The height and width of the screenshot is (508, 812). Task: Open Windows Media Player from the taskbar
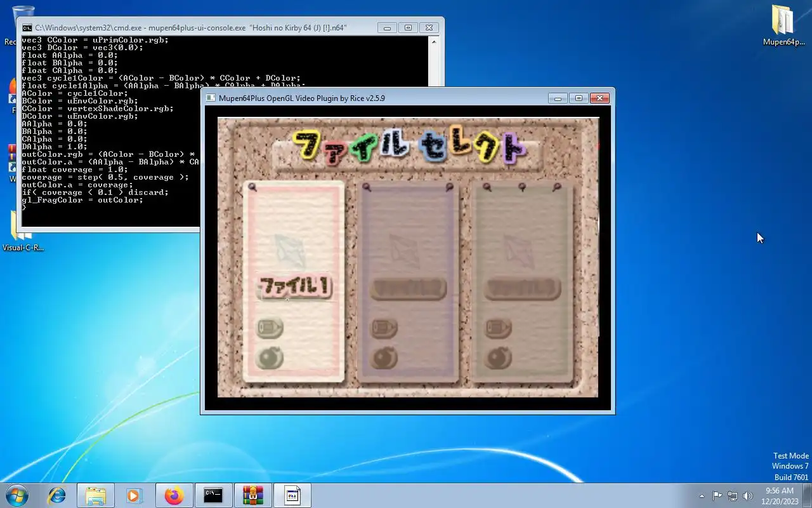(134, 495)
